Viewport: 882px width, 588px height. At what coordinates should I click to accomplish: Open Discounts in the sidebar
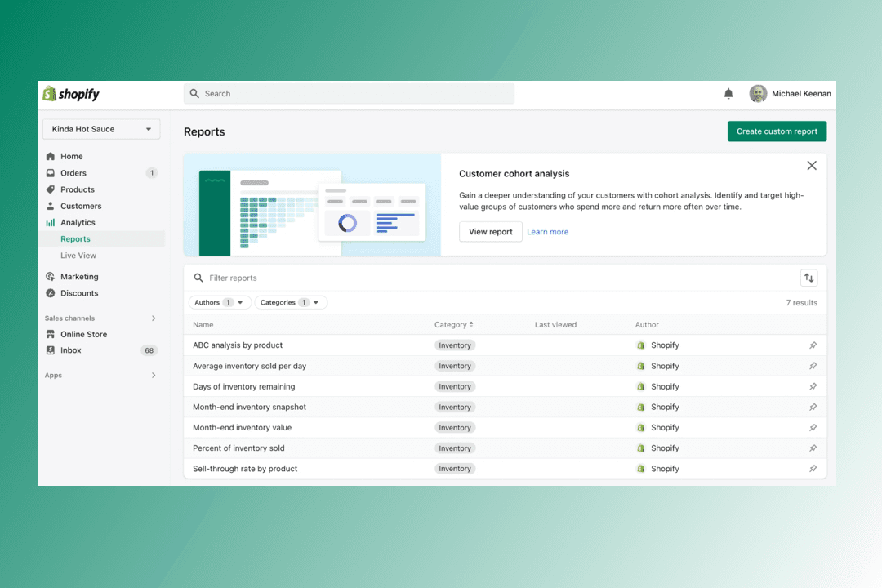coord(79,293)
